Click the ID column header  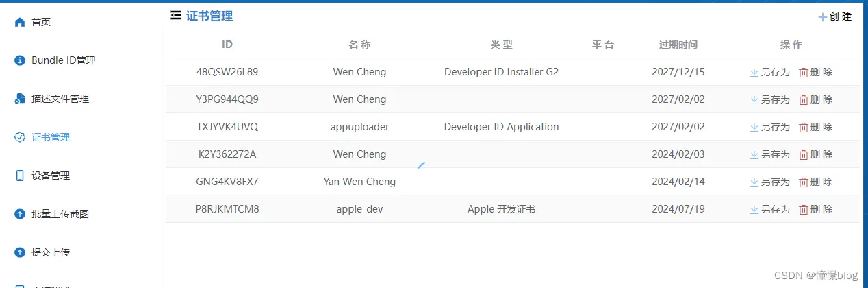[x=227, y=45]
